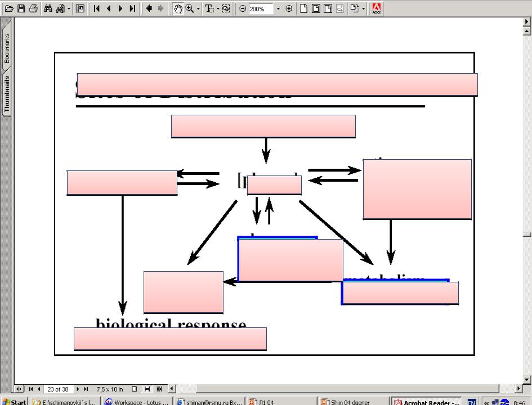Switch to Workspace - Lotus taskbar button

click(136, 402)
